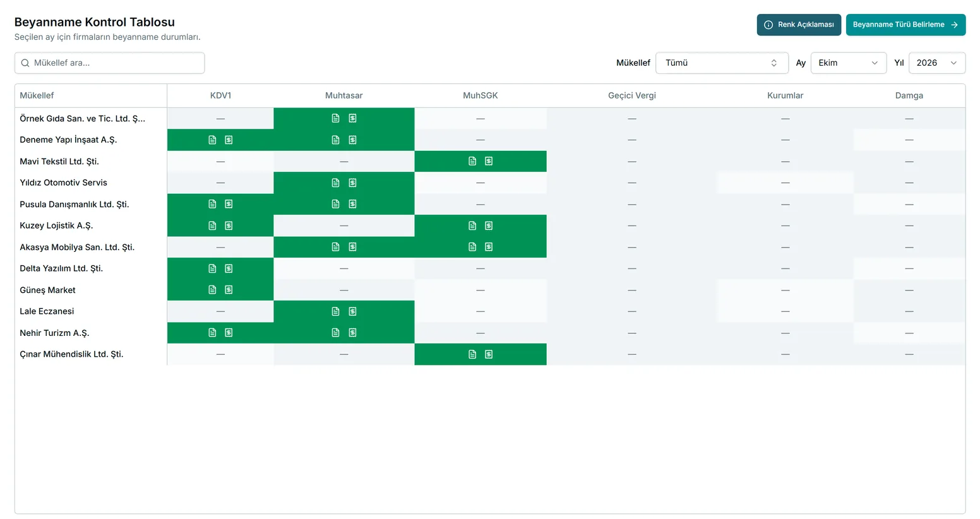This screenshot has width=980, height=519.
Task: Open the receipt icon in Yıldız Otomotiv Muhtasar cell
Action: [x=352, y=182]
